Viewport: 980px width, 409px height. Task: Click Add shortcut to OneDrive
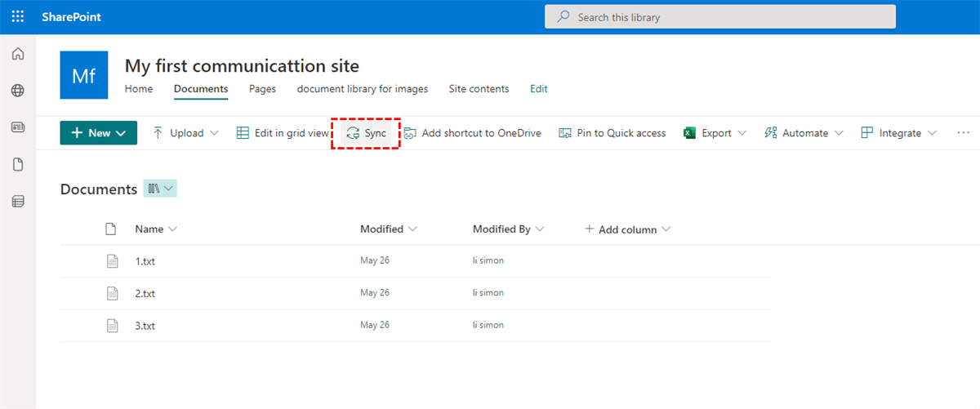tap(472, 133)
